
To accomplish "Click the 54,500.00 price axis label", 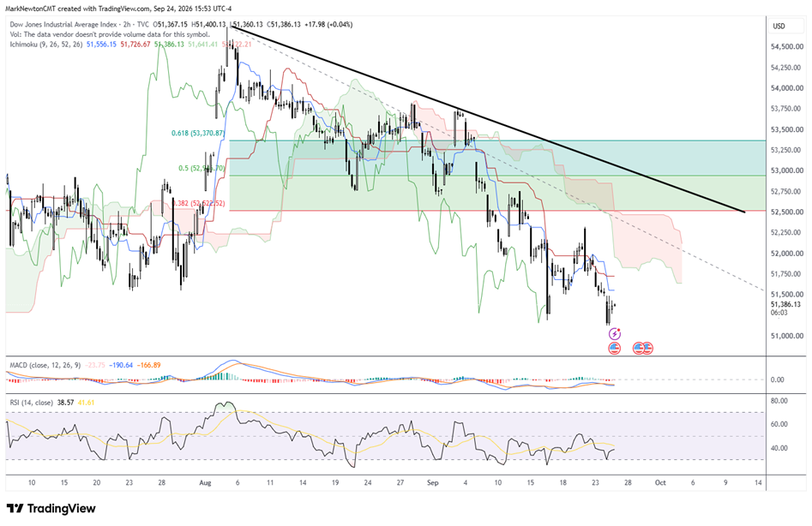I will [x=787, y=46].
